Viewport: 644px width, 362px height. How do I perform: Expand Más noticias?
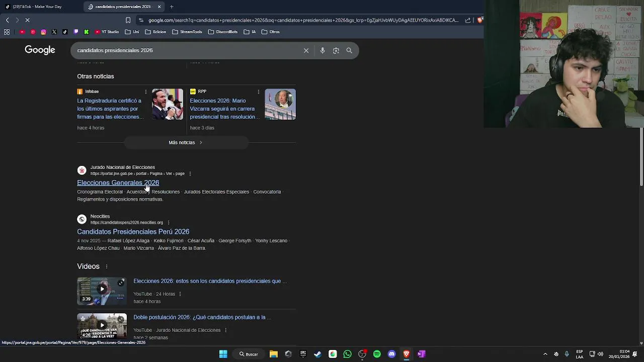(186, 142)
